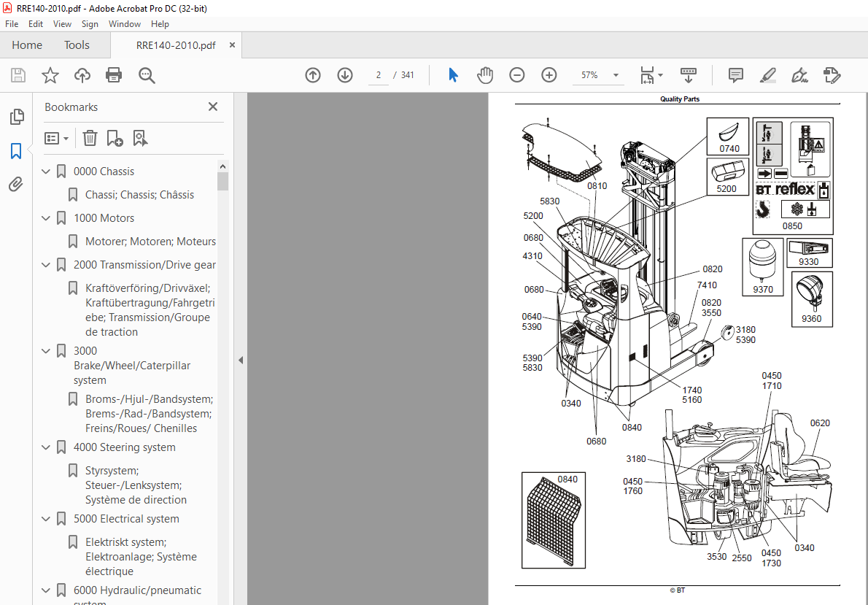
Task: Open the zoom level dropdown
Action: coord(616,74)
